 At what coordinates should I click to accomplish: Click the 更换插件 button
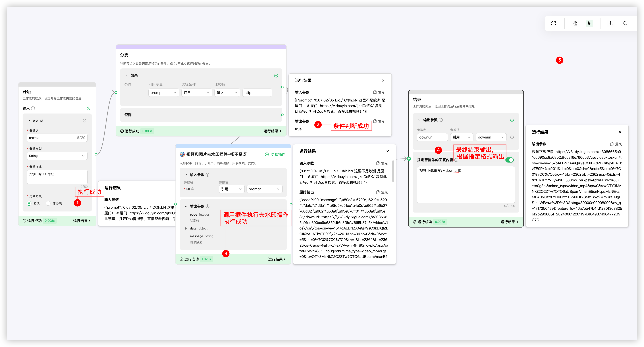[x=275, y=154]
